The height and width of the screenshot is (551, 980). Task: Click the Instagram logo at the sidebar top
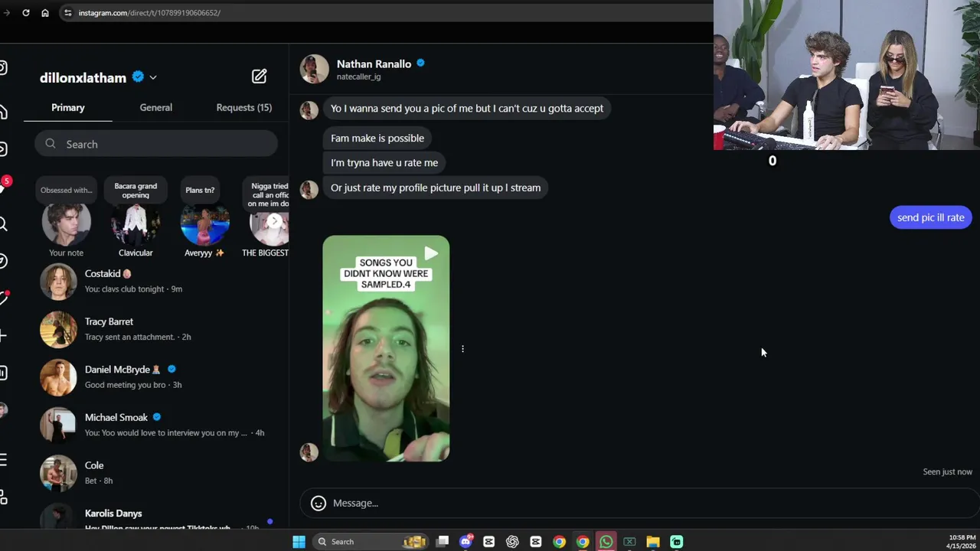click(x=3, y=68)
